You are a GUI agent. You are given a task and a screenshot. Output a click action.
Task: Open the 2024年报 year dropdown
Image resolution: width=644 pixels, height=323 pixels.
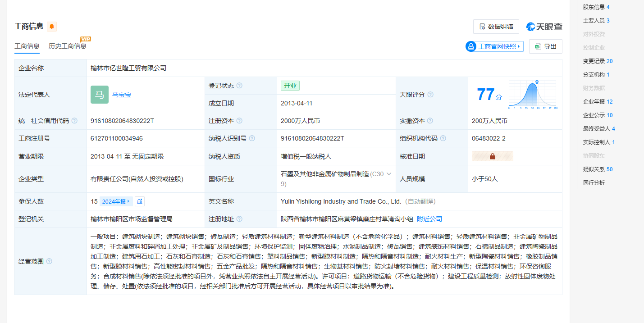click(x=116, y=201)
